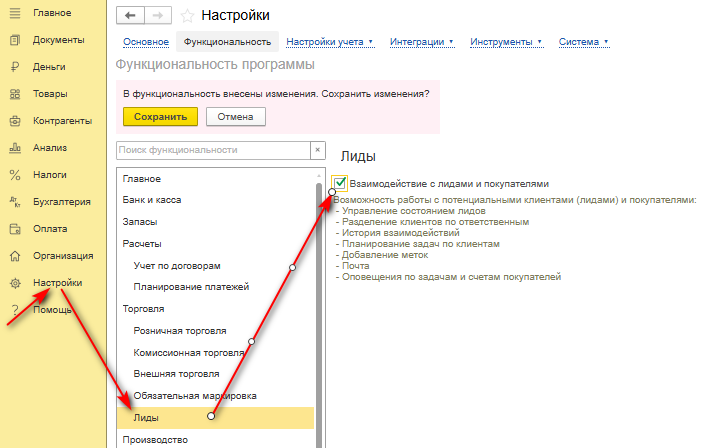Screen dimensions: 723x448
Task: Open the 'Интеграции' dropdown menu
Action: click(x=421, y=42)
